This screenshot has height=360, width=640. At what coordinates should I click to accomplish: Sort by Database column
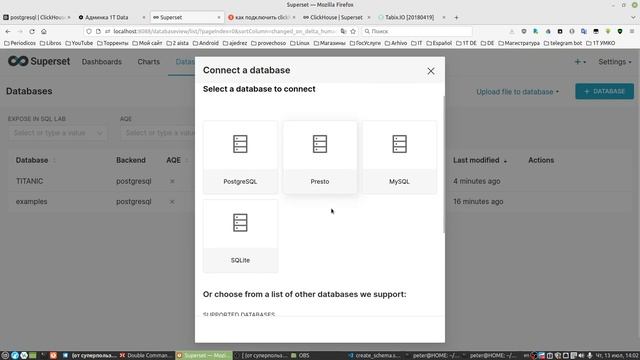pyautogui.click(x=35, y=160)
